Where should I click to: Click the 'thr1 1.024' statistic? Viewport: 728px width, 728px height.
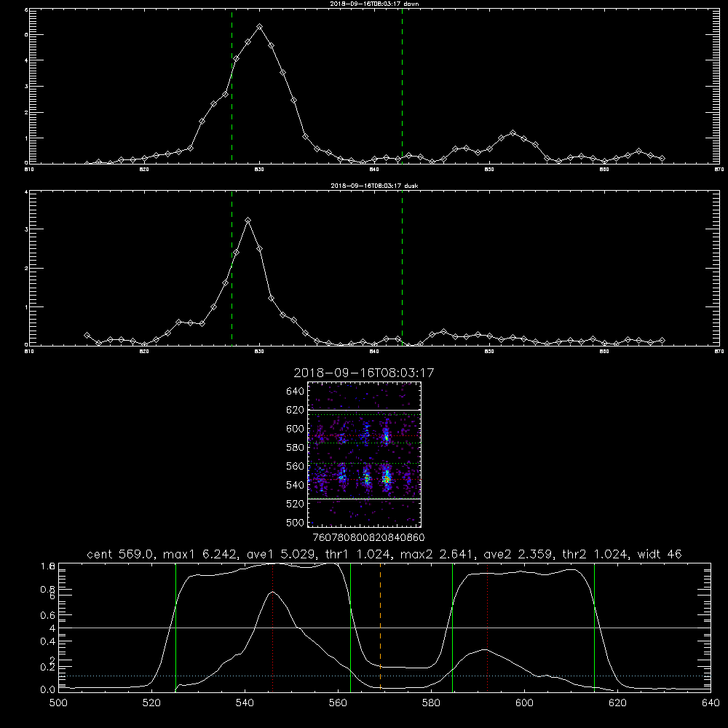357,554
